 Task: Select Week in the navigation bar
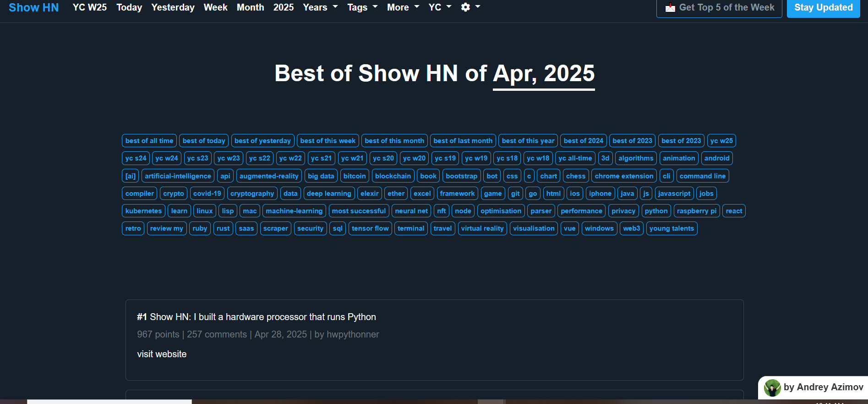point(216,7)
